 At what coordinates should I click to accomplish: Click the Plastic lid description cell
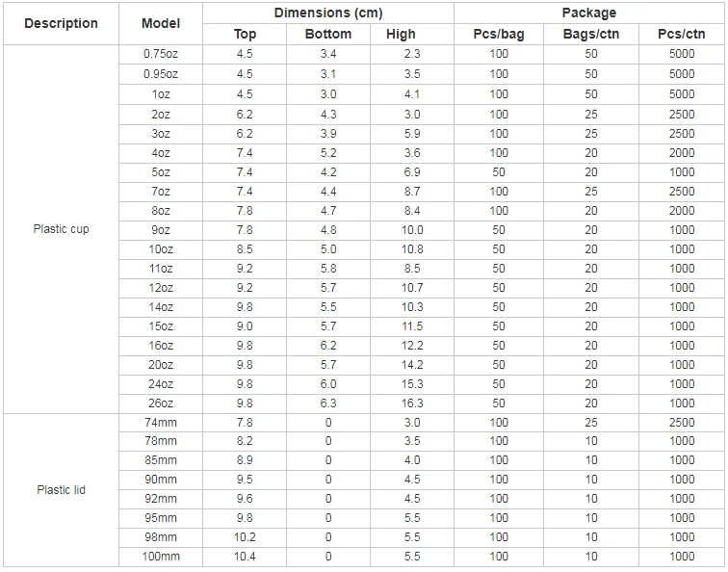(61, 489)
